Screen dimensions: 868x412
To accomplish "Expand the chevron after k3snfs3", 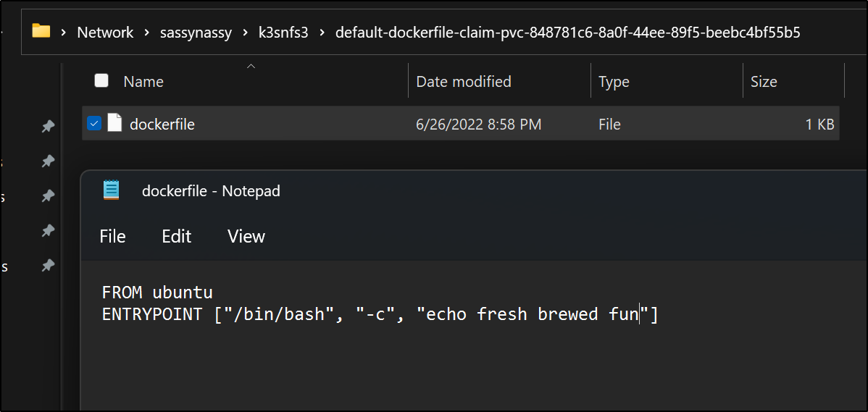I will click(322, 33).
